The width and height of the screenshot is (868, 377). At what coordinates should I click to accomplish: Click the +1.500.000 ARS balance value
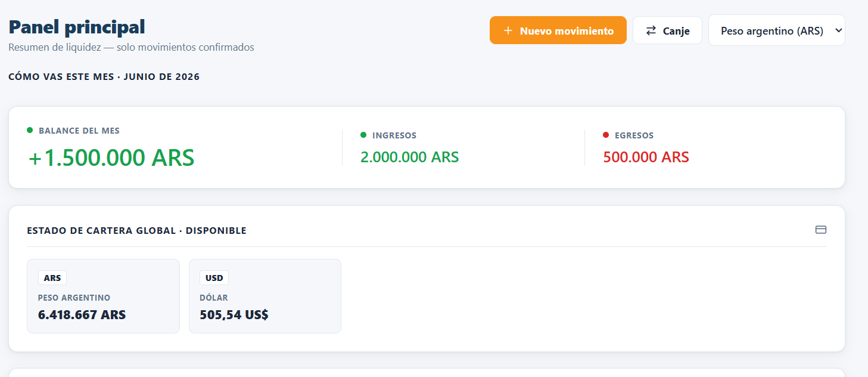click(x=111, y=158)
